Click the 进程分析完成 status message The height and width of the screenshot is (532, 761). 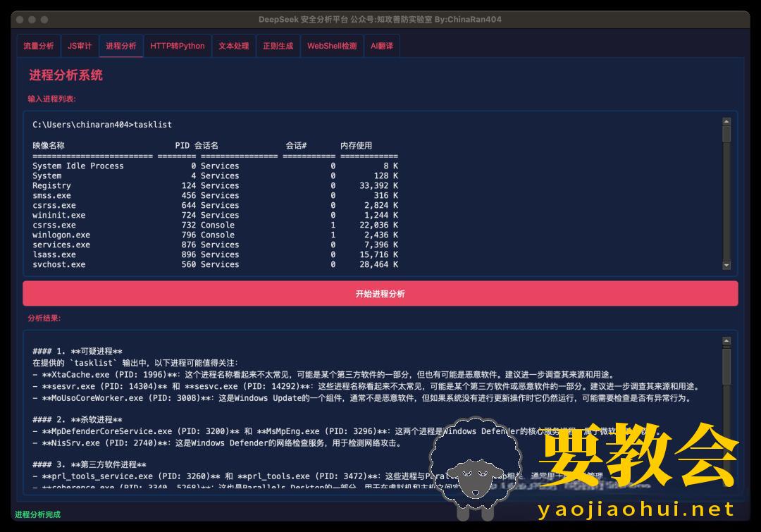coord(37,514)
